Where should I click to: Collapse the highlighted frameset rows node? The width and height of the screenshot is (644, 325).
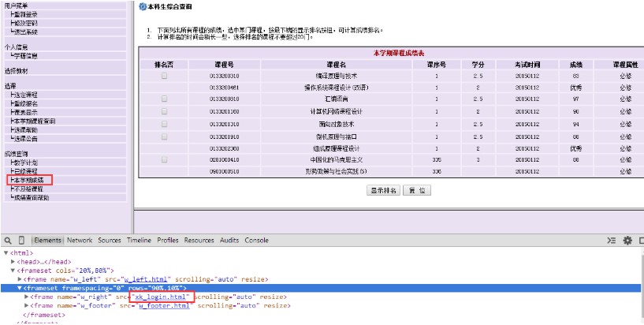pos(20,288)
